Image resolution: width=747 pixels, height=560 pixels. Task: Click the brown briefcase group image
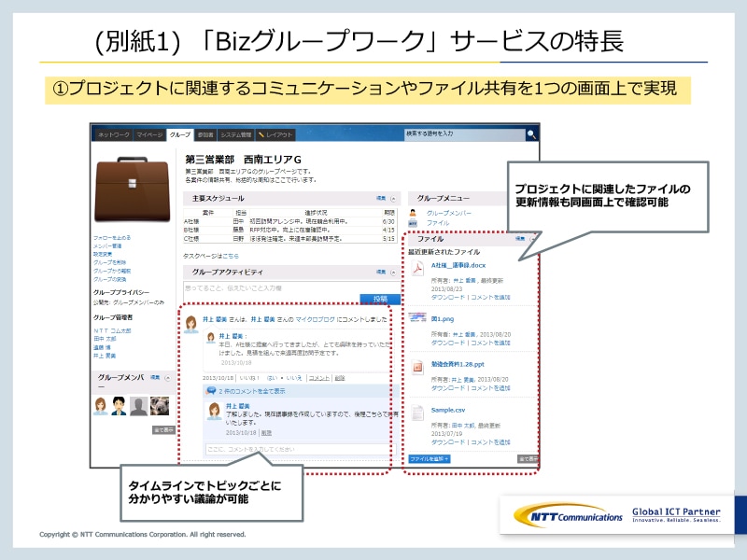point(133,189)
